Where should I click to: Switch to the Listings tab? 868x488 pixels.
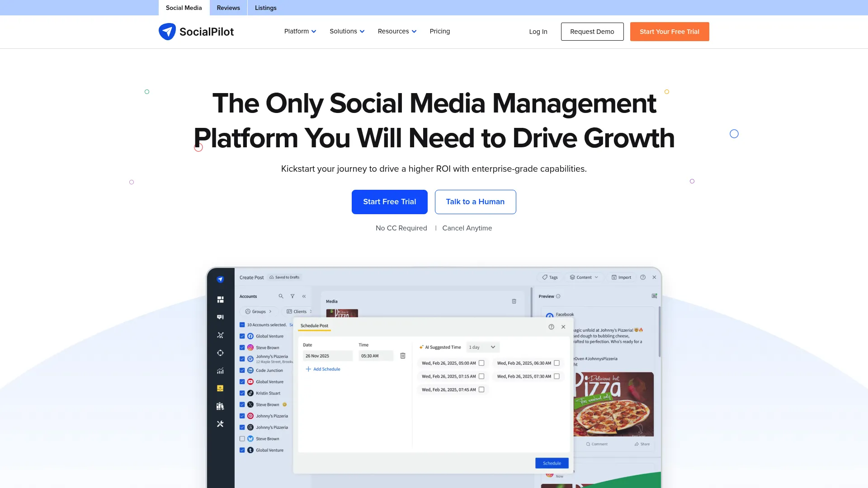[266, 8]
